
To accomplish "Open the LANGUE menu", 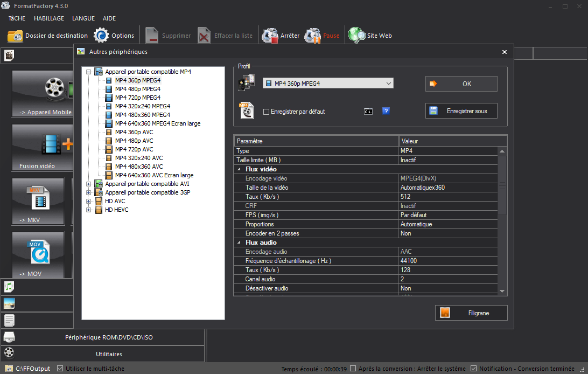I will click(x=83, y=18).
